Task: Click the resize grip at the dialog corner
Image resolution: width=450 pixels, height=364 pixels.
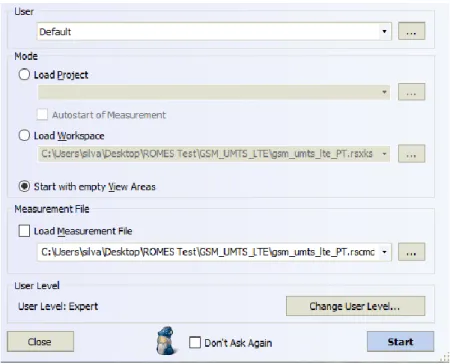Action: coord(445,357)
